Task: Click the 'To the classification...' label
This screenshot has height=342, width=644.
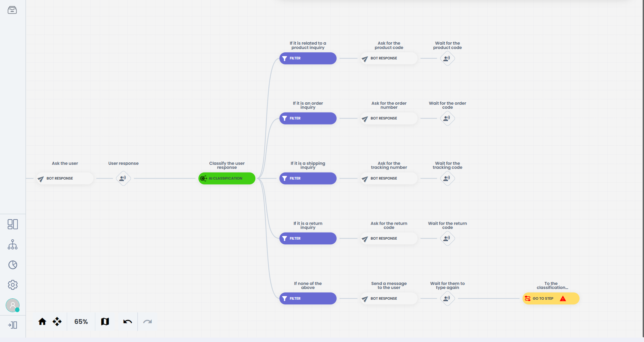Action: [552, 286]
